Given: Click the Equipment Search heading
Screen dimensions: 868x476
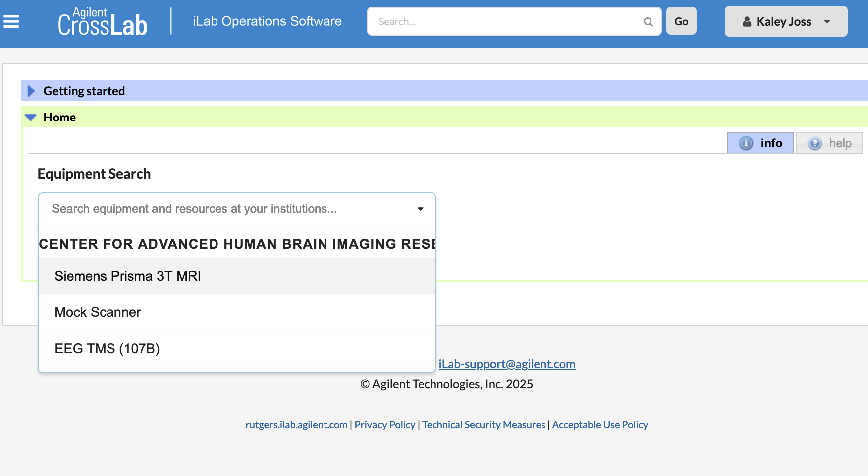Looking at the screenshot, I should click(x=94, y=174).
